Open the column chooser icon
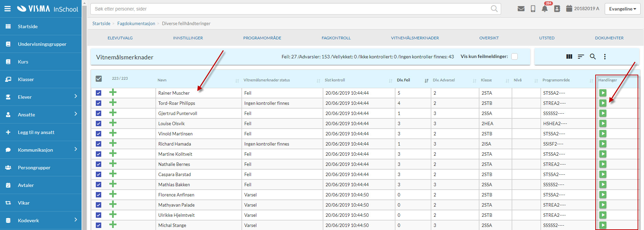 pos(569,57)
